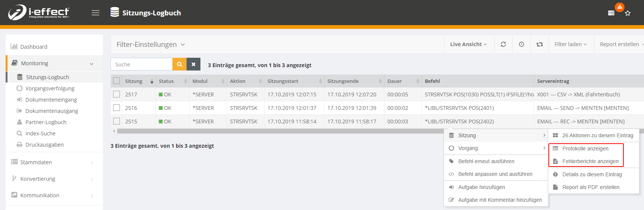Image resolution: width=644 pixels, height=210 pixels.
Task: Click the clock icon in filter toolbar
Action: pyautogui.click(x=521, y=44)
